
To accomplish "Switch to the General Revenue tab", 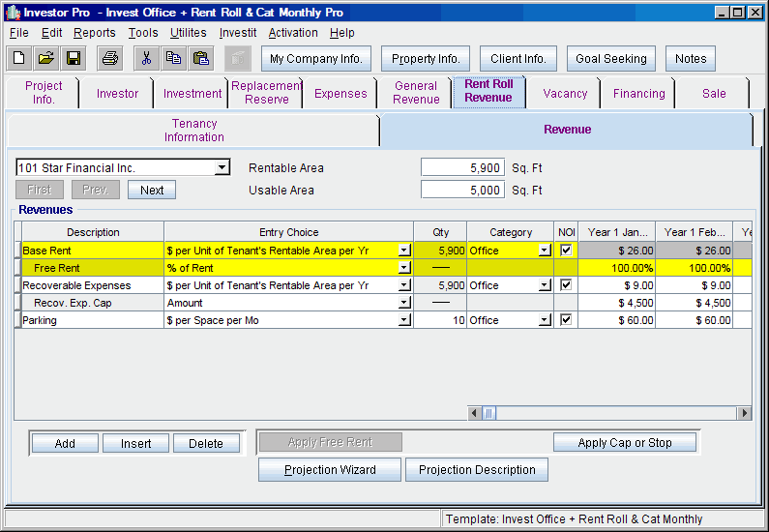I will [416, 93].
